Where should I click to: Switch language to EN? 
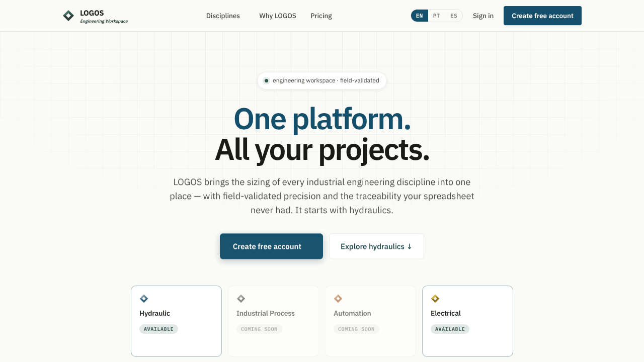click(420, 16)
